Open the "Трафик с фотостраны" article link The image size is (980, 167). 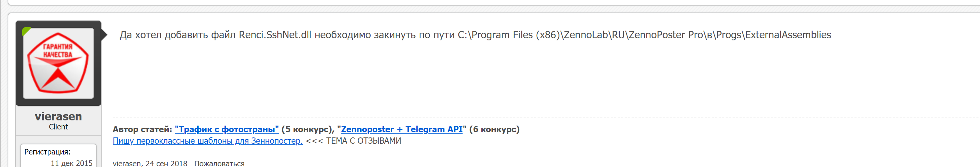click(227, 129)
